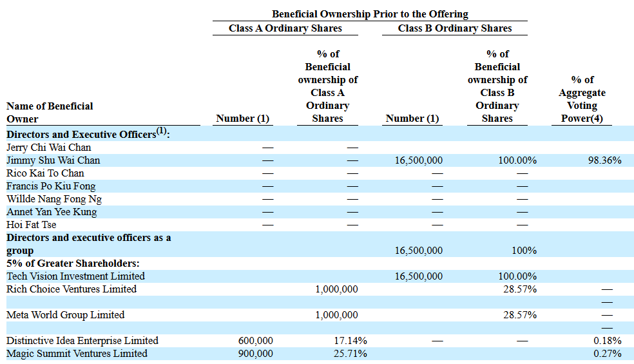This screenshot has width=634, height=364.
Task: Select the 'Class B Ordinary Shares' column header
Action: pos(454,28)
